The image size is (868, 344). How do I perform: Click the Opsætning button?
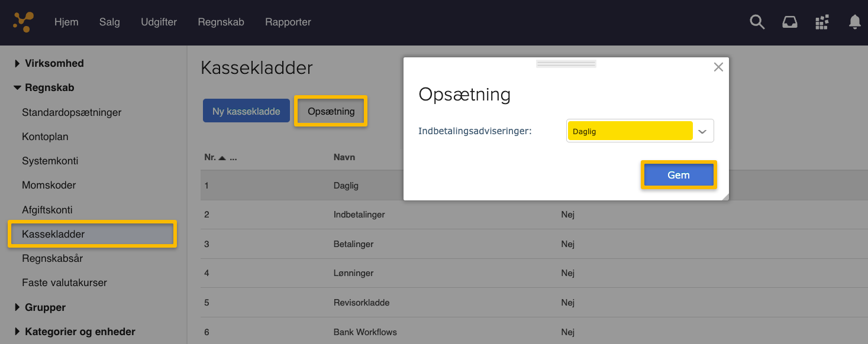[x=330, y=111]
